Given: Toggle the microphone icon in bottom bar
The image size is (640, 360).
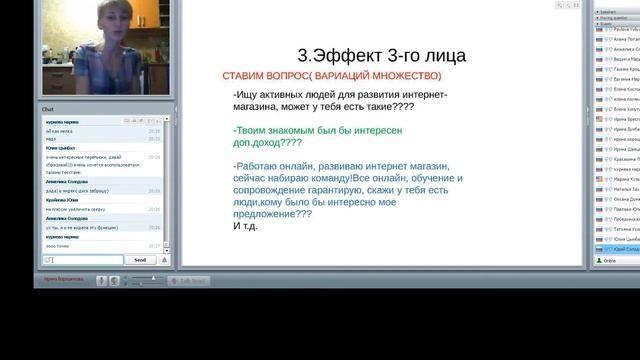Looking at the screenshot, I should (x=102, y=281).
